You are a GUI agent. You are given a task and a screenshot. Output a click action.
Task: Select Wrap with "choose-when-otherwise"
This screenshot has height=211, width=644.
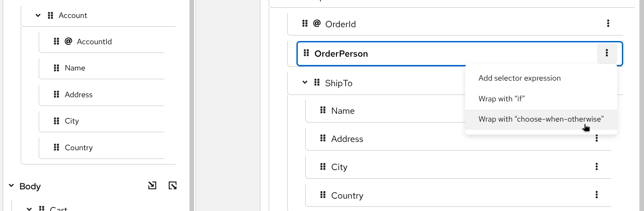(541, 119)
